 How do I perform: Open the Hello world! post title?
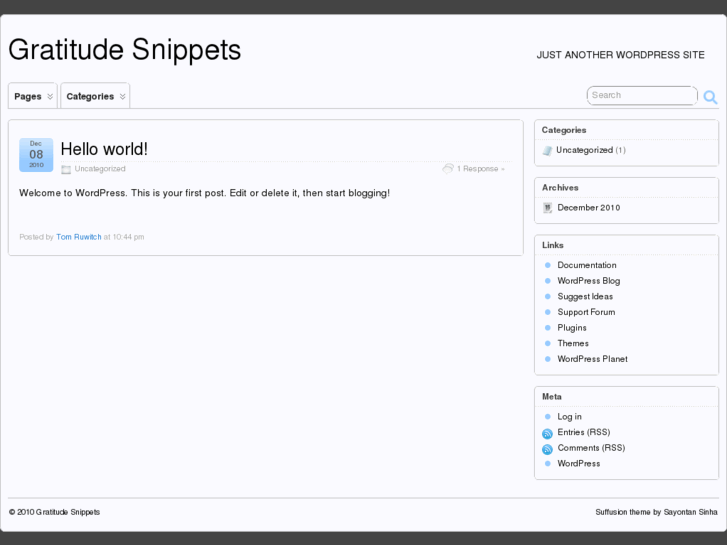(x=104, y=149)
